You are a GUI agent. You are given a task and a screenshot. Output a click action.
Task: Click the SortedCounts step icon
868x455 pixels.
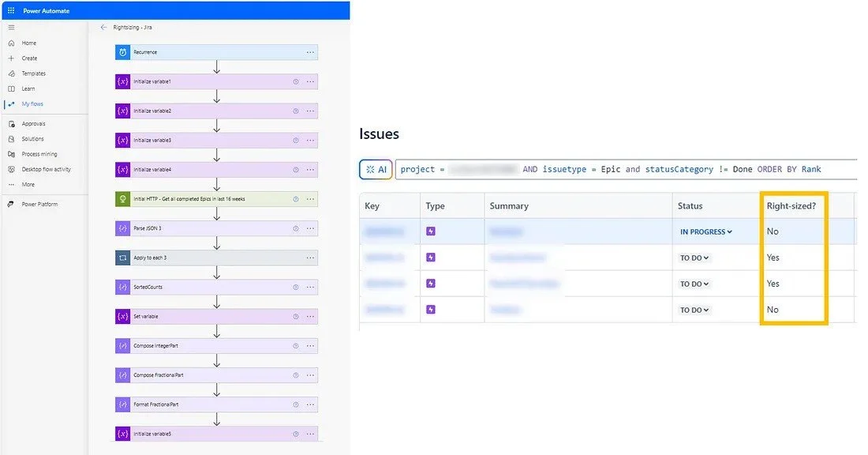(123, 287)
